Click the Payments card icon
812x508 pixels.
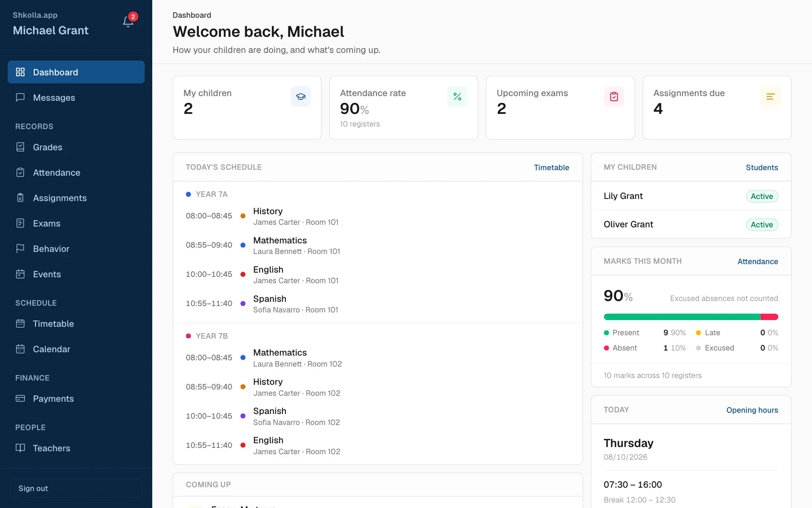(x=20, y=398)
